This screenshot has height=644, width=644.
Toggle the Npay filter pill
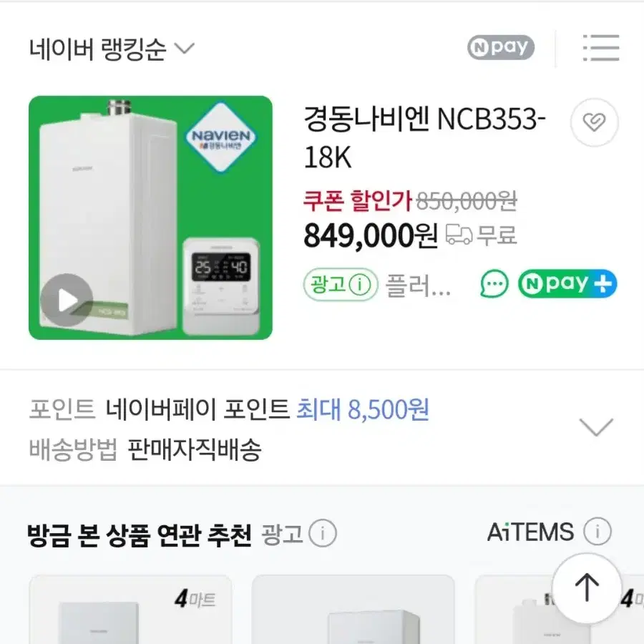click(x=501, y=48)
